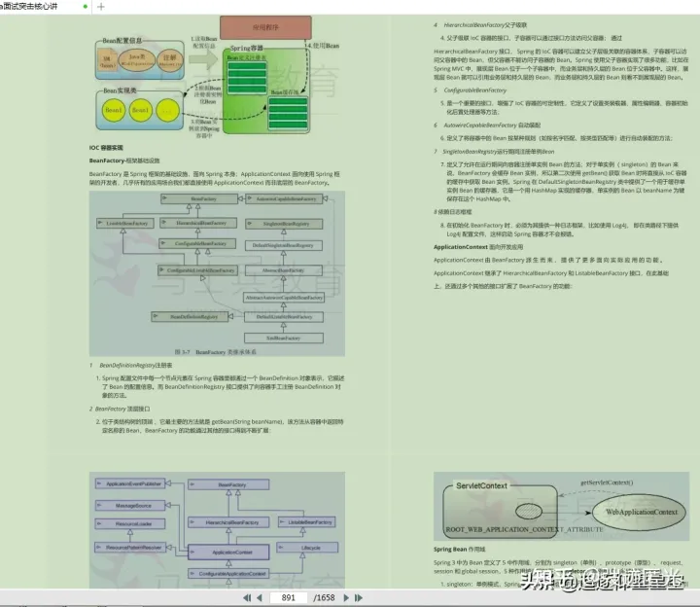Click the MessageSource box in the lower diagram
Viewport: 700px width, 607px height.
[130, 506]
